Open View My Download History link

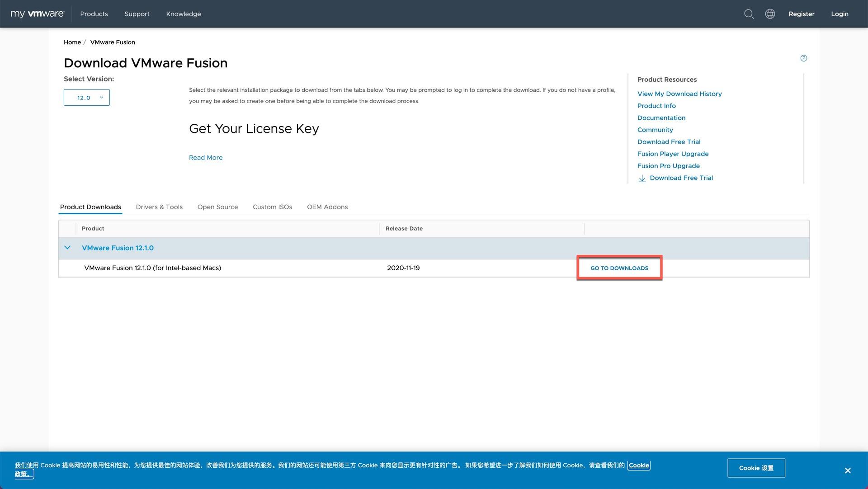pos(679,94)
